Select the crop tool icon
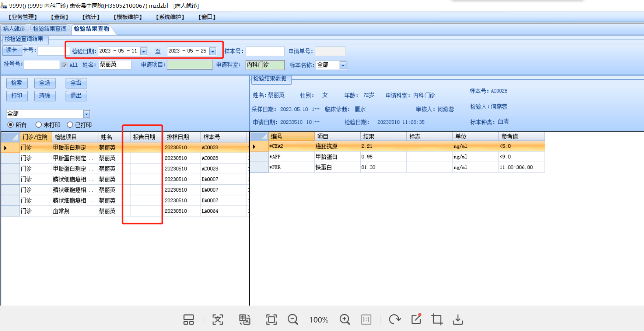This screenshot has height=331, width=644. [437, 319]
